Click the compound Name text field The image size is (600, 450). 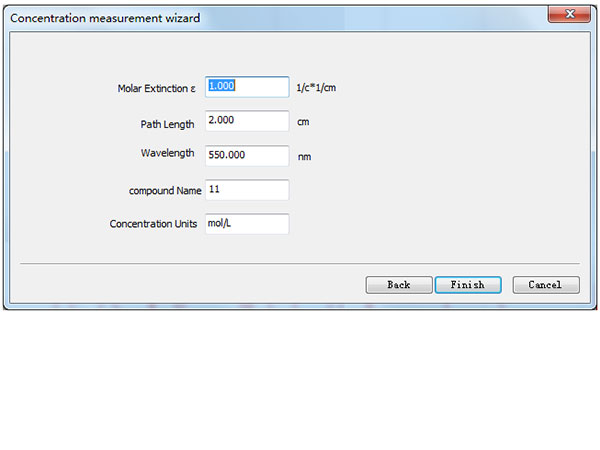coord(247,190)
